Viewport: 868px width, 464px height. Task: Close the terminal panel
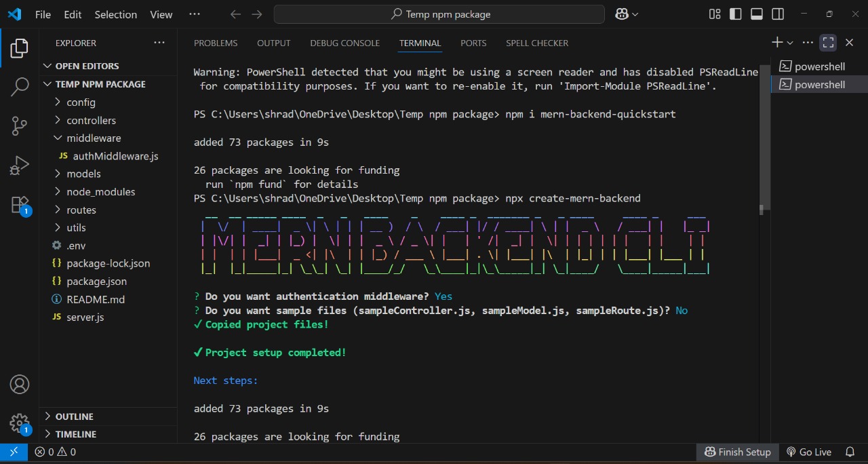849,43
